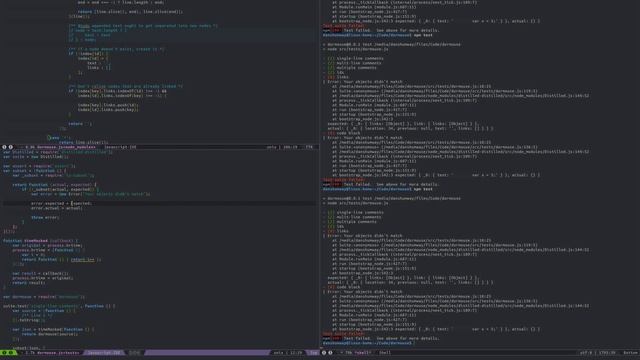640x360 pixels.
Task: Click the first circle icon in the *shell* mode line
Action: click(x=324, y=353)
